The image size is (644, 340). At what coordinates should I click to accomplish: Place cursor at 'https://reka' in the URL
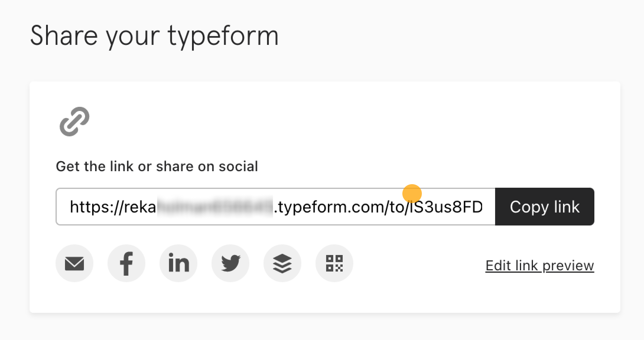pyautogui.click(x=113, y=207)
